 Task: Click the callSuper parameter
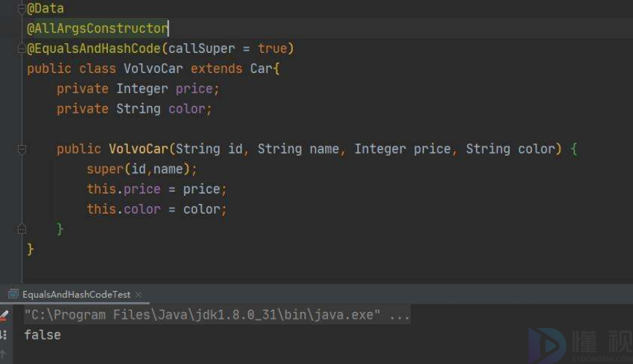(201, 49)
